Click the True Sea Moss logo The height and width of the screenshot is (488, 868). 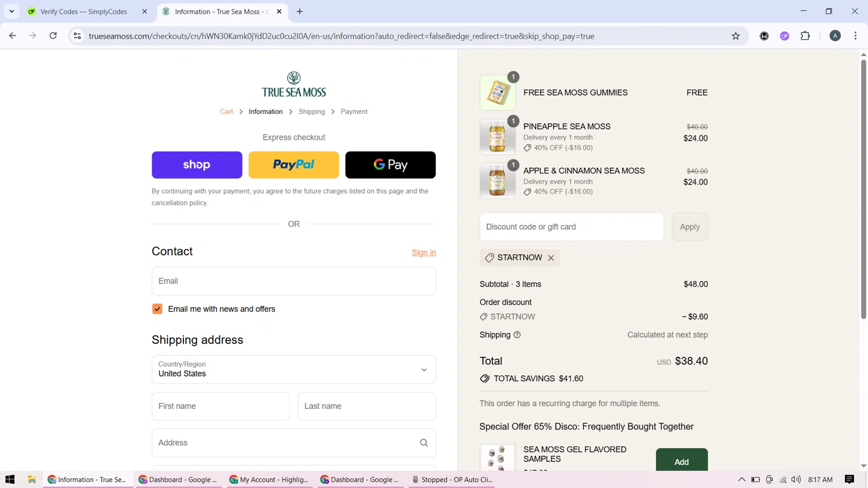[x=293, y=84]
